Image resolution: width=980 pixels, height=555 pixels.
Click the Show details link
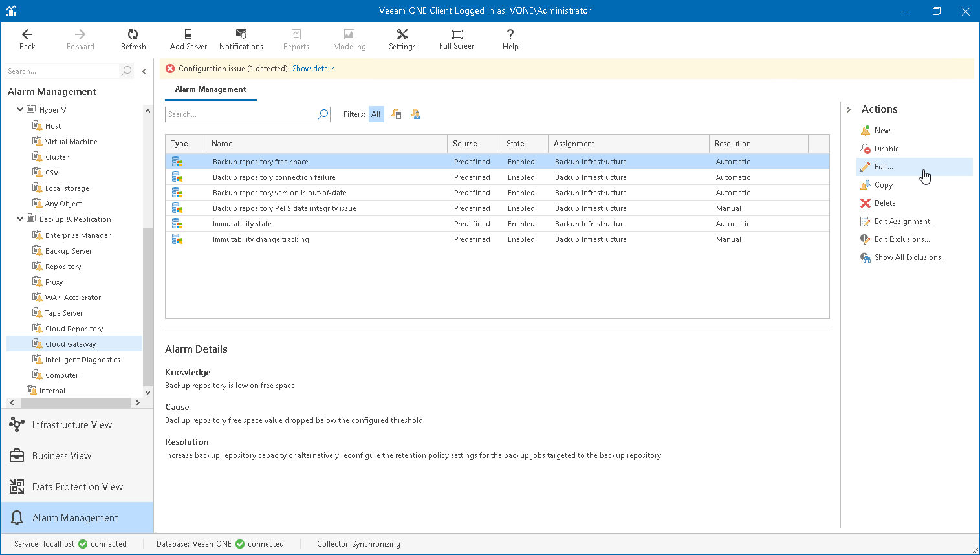click(313, 69)
